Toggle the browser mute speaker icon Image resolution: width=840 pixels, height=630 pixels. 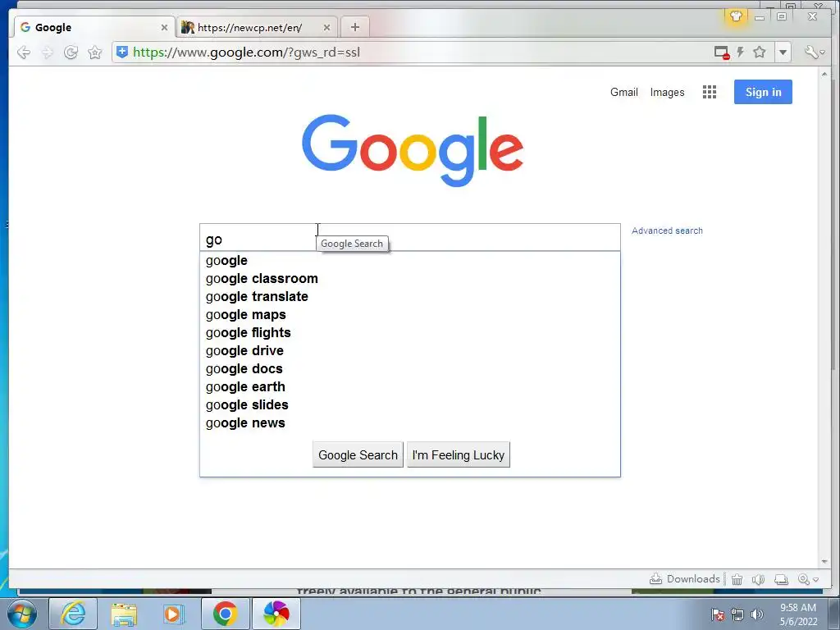pos(757,579)
